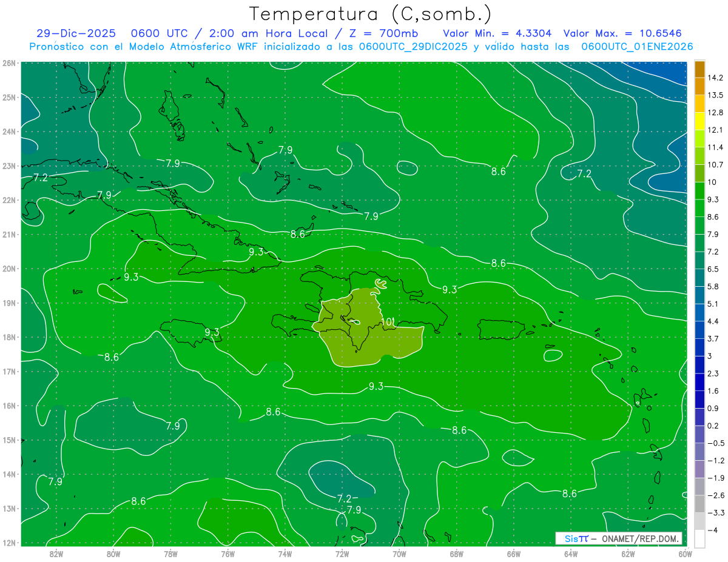Pick the blue legend swatch between 4.4 and 5.1
The height and width of the screenshot is (562, 728).
pyautogui.click(x=699, y=312)
